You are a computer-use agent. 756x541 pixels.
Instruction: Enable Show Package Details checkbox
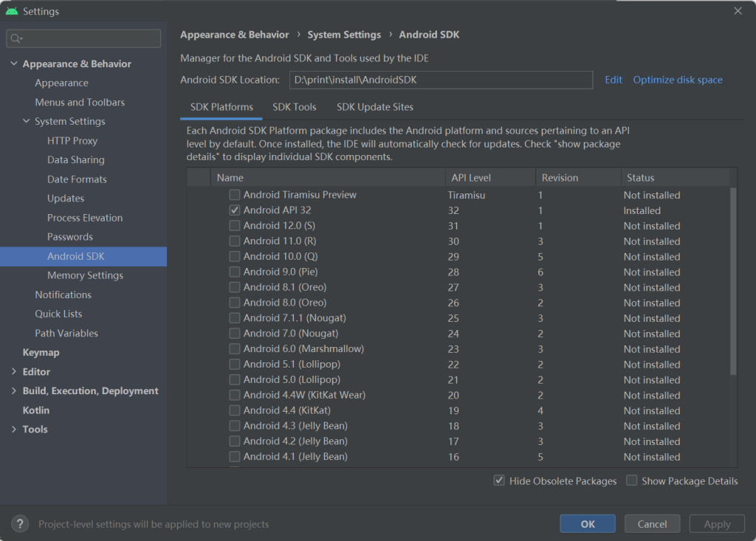tap(632, 480)
